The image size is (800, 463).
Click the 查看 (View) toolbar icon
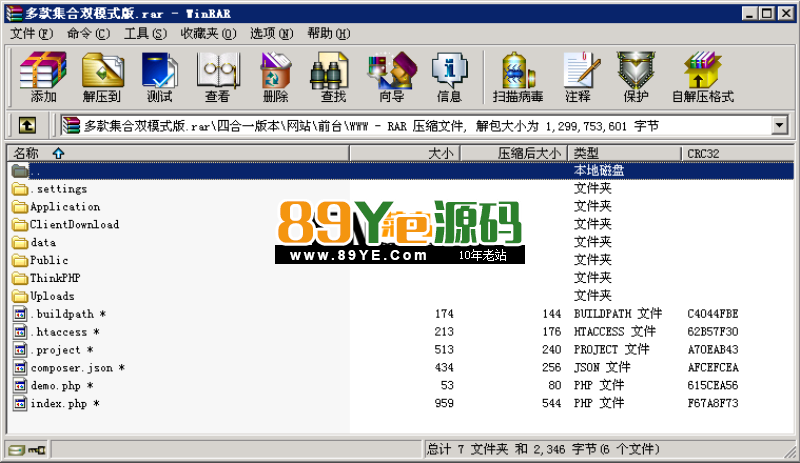tap(217, 76)
